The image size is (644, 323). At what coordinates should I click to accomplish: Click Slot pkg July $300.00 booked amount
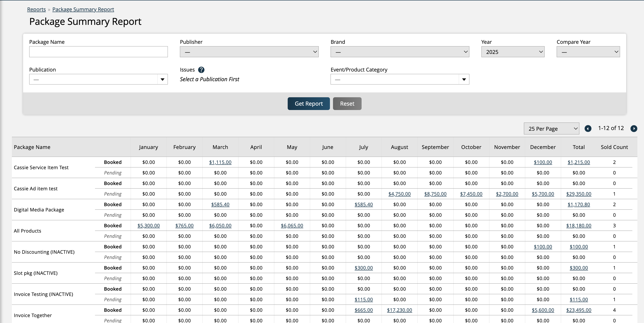[364, 268]
